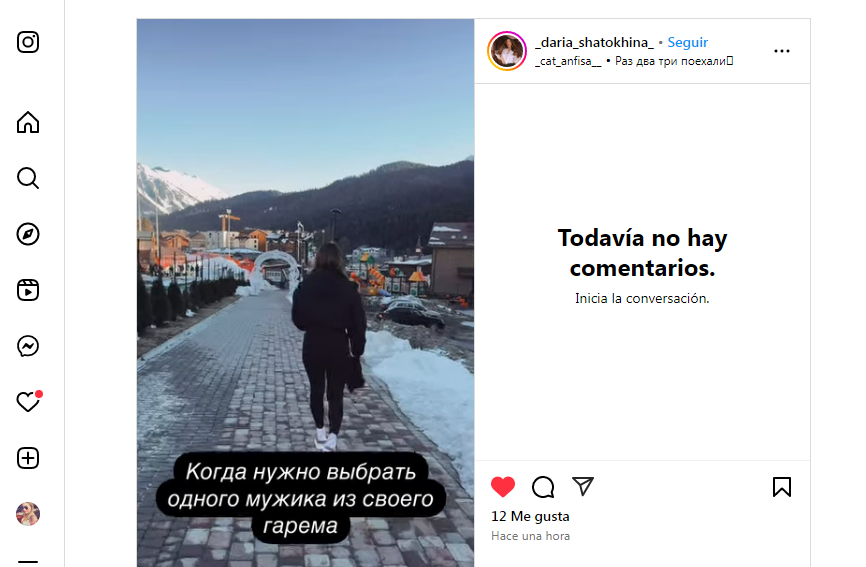Create a new post with plus icon
Screen dimensions: 866x567
(x=28, y=458)
